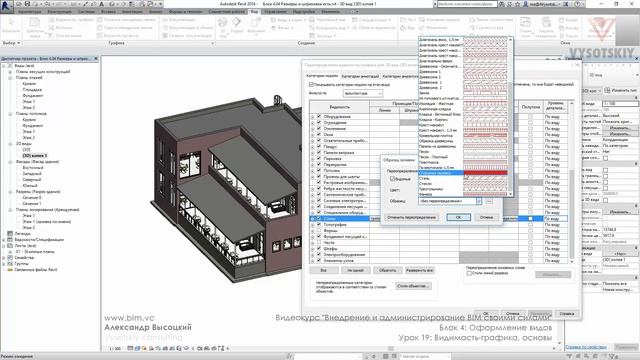This screenshot has width=640, height=360.
Task: Click the Образец pattern dropdown arrow
Action: click(x=479, y=201)
